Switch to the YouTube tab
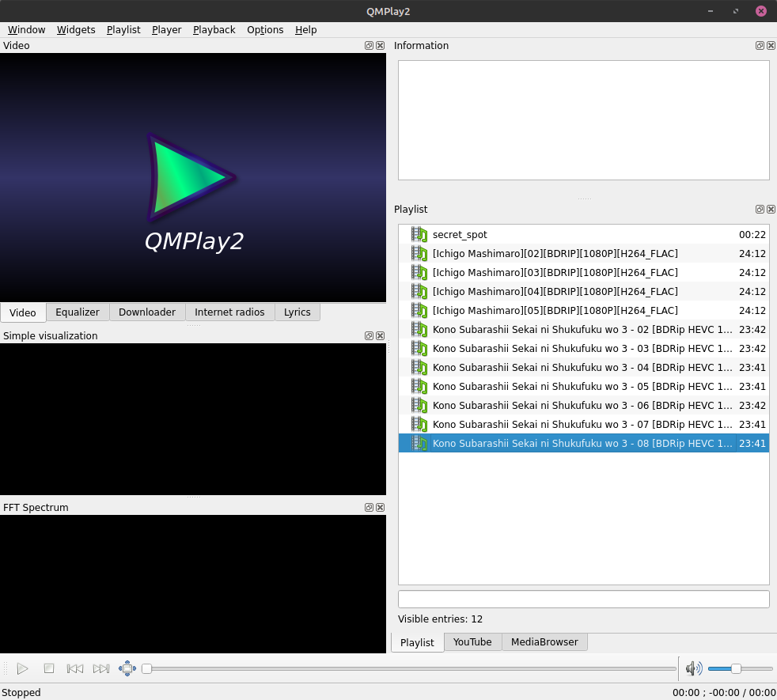 tap(472, 642)
